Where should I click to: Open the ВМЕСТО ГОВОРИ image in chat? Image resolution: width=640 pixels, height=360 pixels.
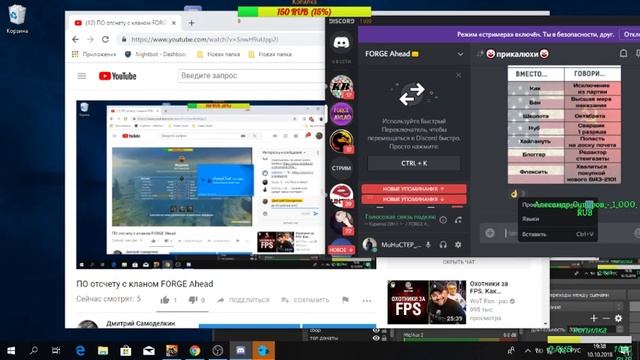(x=564, y=125)
